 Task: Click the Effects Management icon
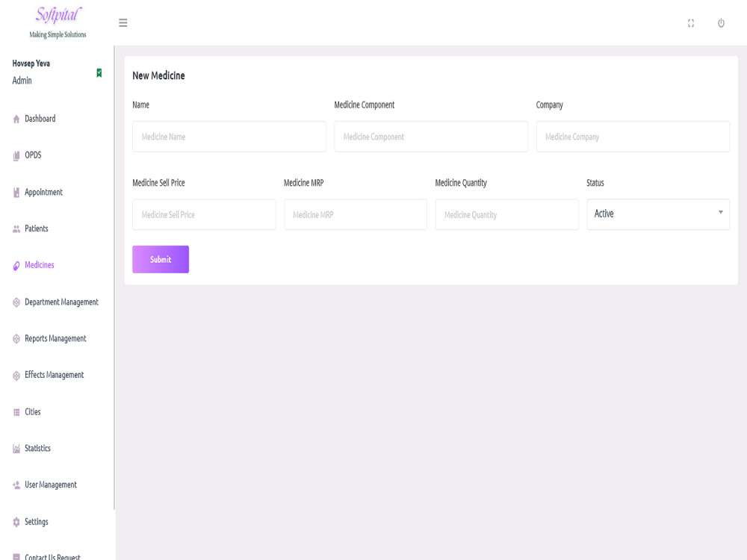click(16, 376)
